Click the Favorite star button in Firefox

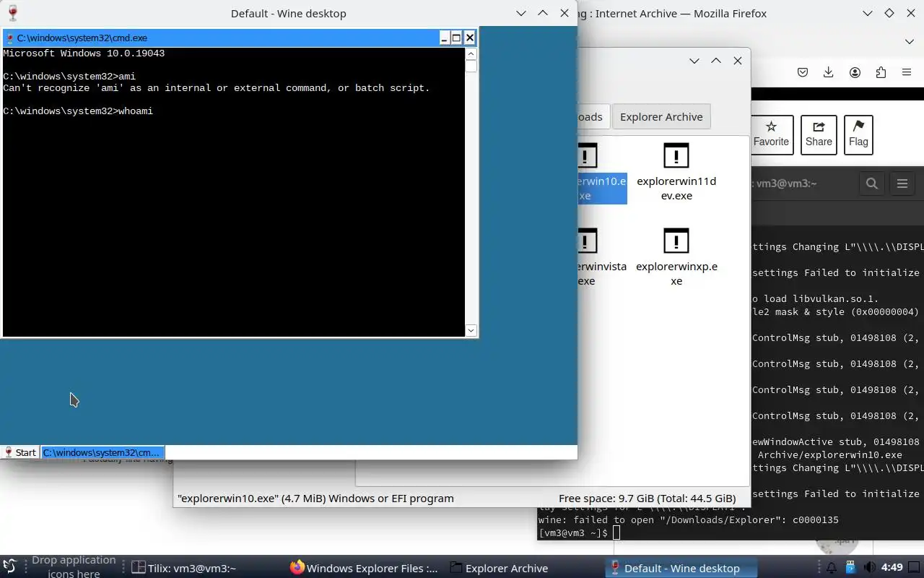(771, 134)
